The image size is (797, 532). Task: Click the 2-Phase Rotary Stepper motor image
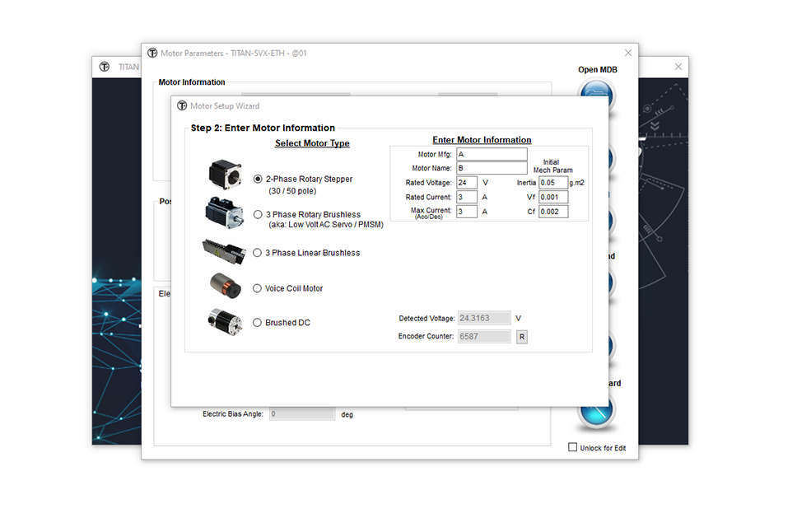[x=224, y=174]
